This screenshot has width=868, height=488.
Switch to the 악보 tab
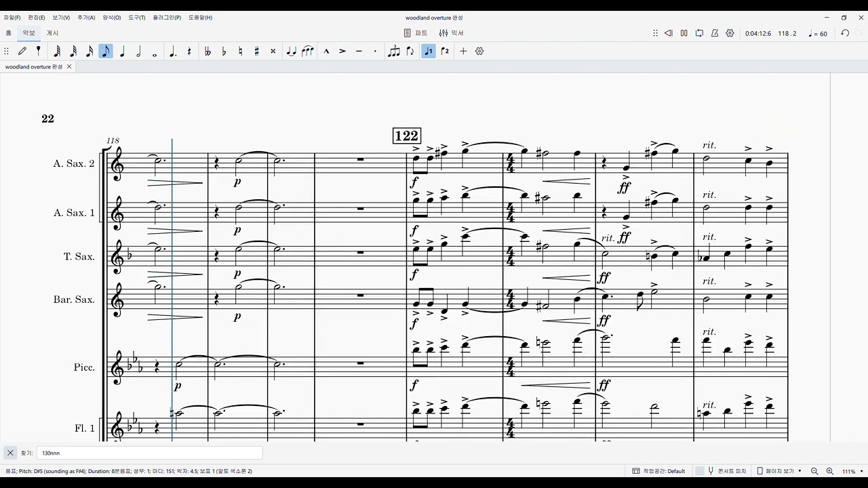(x=29, y=33)
